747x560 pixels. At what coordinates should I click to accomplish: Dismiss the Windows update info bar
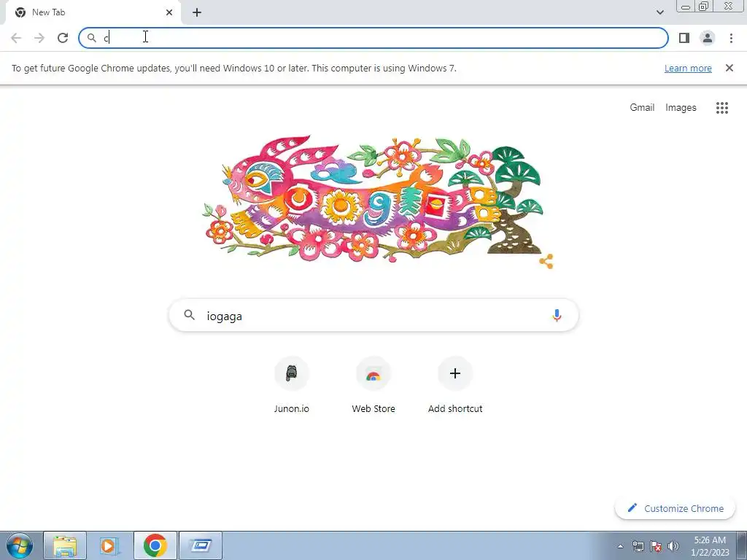pos(729,68)
